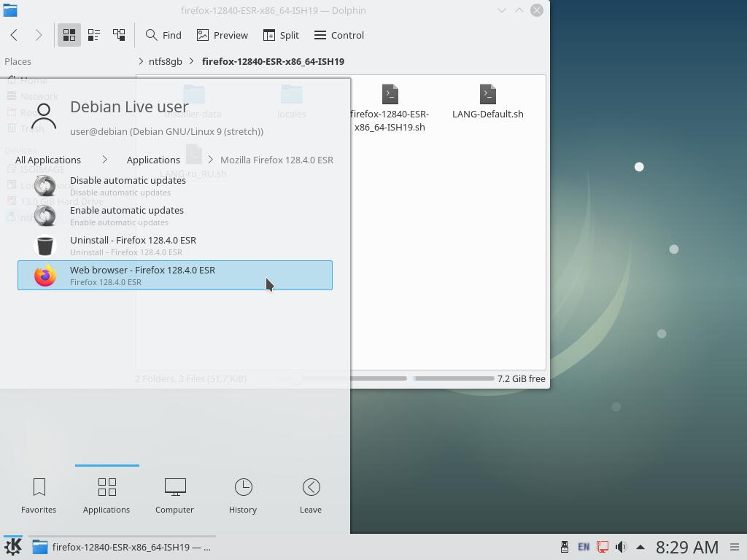The height and width of the screenshot is (560, 747).
Task: Expand hidden system tray icons arrow
Action: pyautogui.click(x=640, y=547)
